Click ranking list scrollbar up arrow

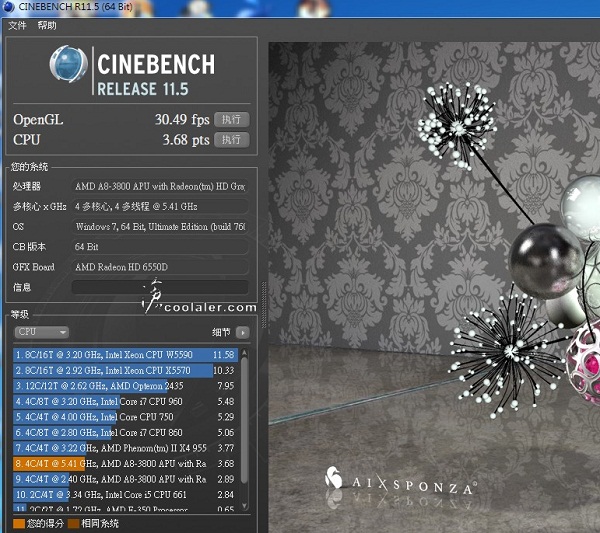point(245,352)
